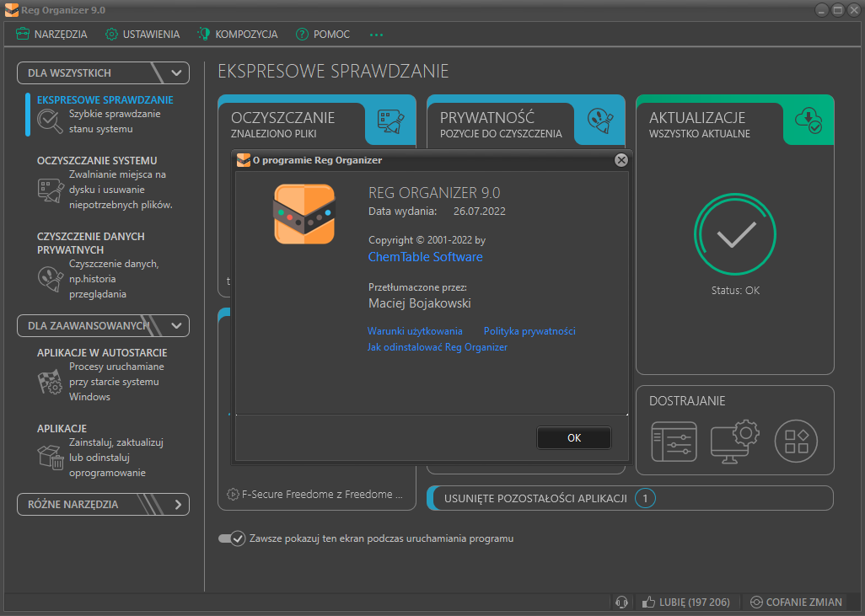Click the toolbox icon beside NARZĘDZIA
865x616 pixels.
23,35
